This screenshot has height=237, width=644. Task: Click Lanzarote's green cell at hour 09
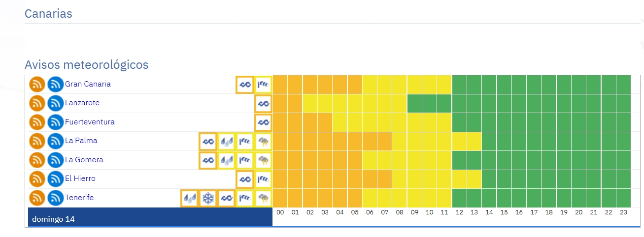(414, 104)
